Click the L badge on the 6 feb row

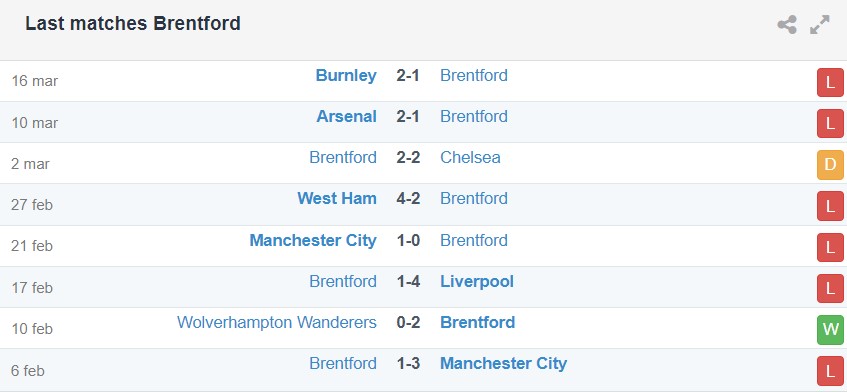coord(830,371)
